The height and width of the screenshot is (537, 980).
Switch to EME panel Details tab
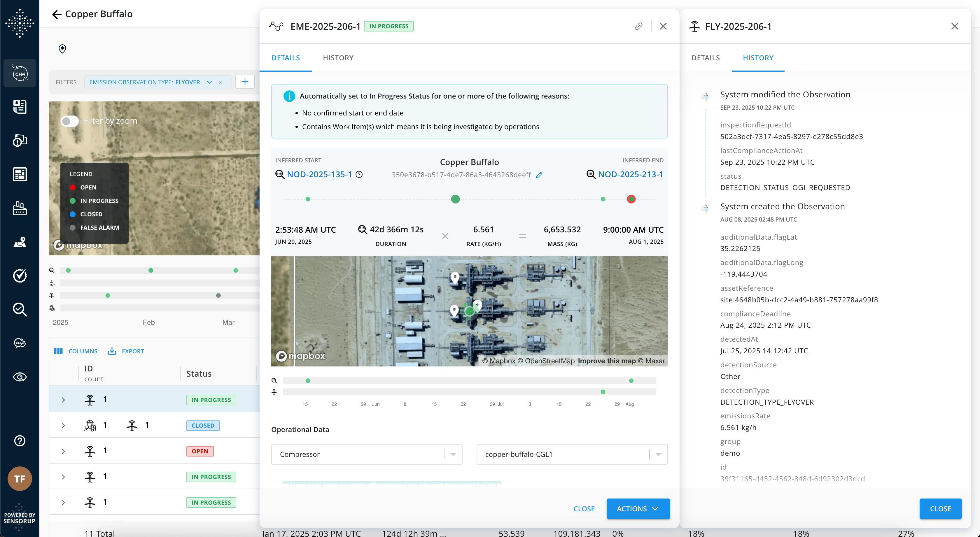point(286,58)
